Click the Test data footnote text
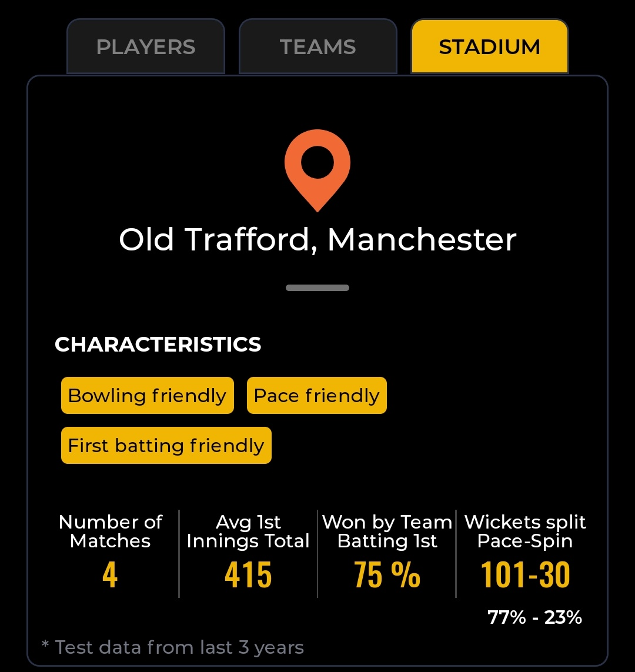Screen dimensions: 635x672 point(173,648)
